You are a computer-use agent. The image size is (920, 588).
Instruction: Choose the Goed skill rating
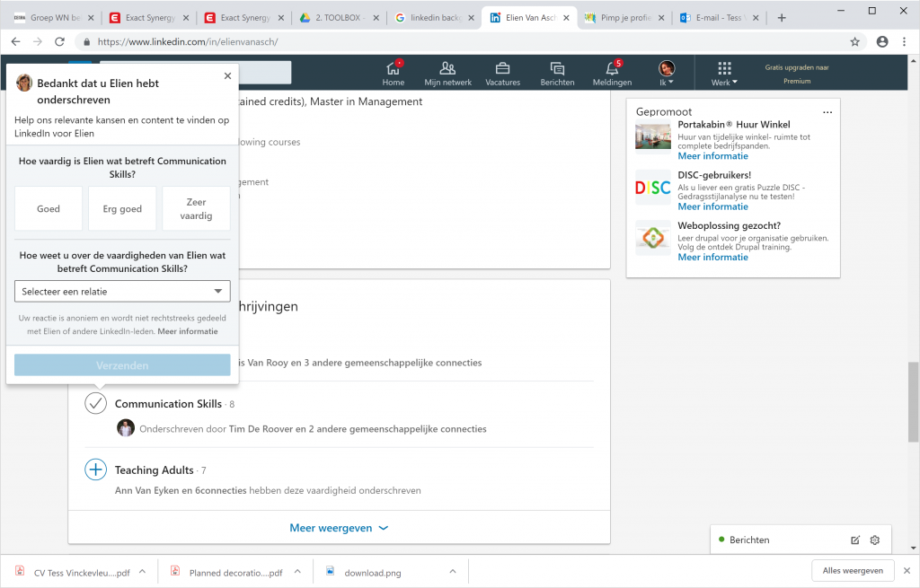point(49,208)
